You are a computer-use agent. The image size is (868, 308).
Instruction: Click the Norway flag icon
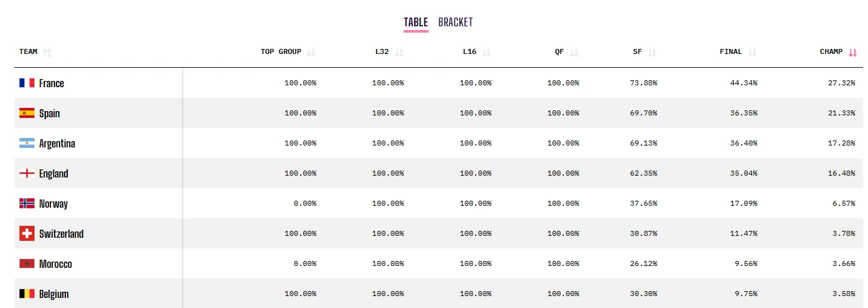[27, 203]
